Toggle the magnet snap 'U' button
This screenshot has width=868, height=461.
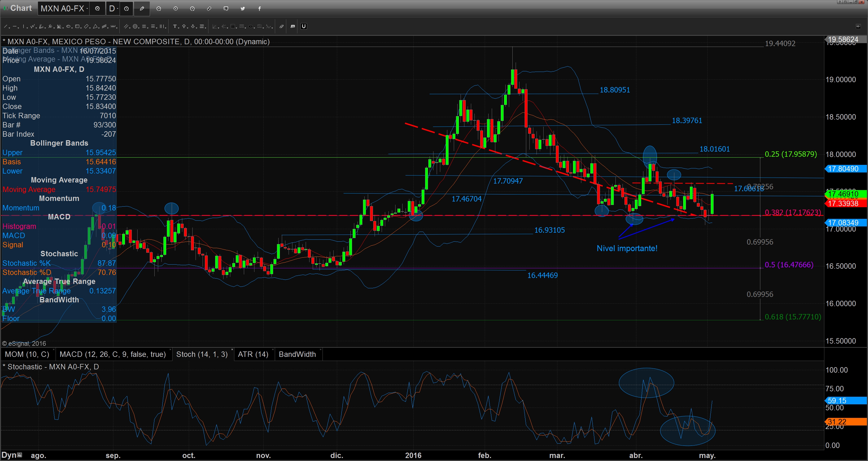304,26
